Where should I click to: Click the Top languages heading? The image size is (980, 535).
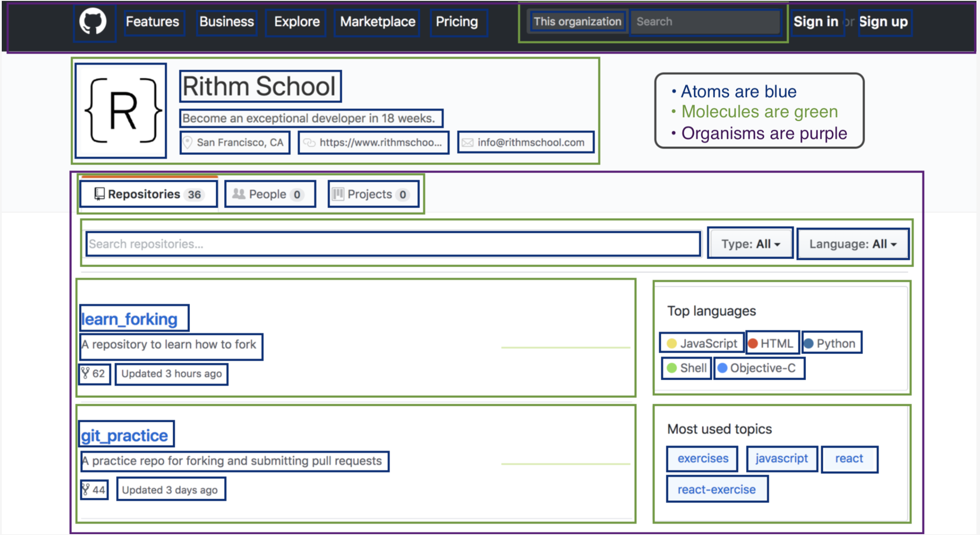point(711,311)
